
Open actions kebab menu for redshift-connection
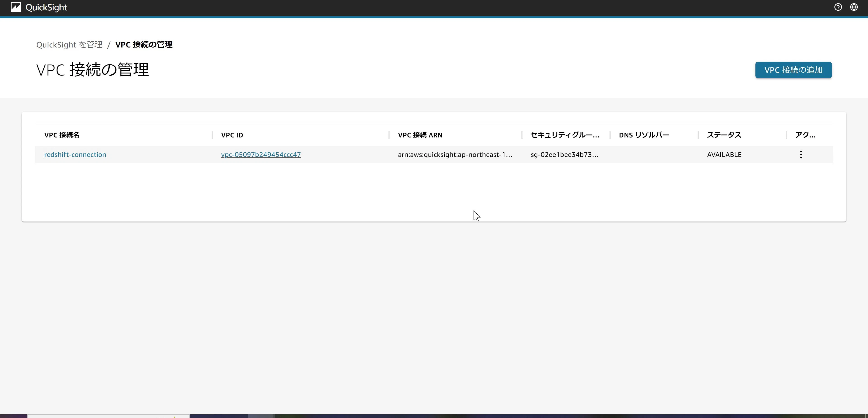coord(801,155)
